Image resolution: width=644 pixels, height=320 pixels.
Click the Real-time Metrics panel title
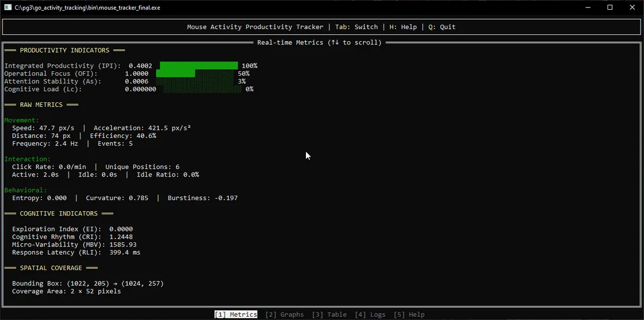tap(319, 42)
